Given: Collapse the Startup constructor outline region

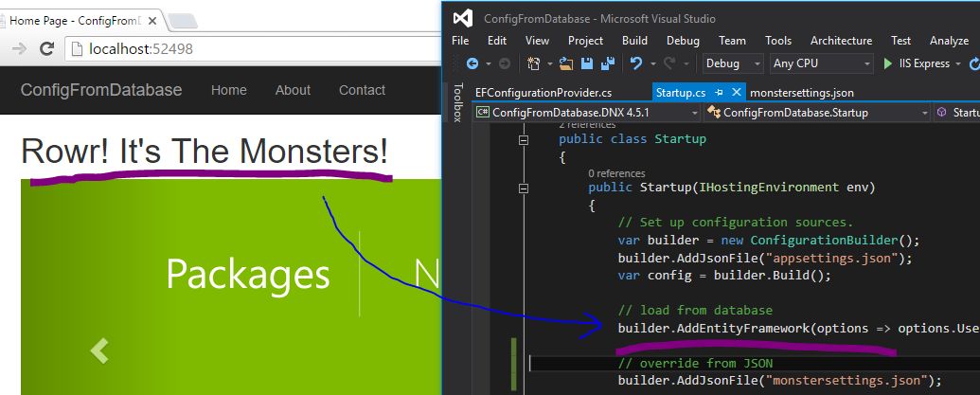Looking at the screenshot, I should tap(524, 189).
